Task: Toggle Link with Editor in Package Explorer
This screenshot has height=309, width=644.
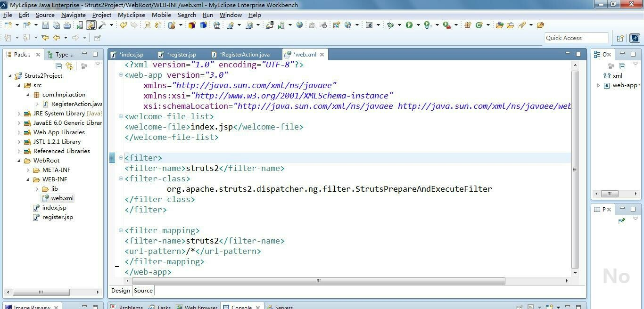Action: [x=69, y=66]
